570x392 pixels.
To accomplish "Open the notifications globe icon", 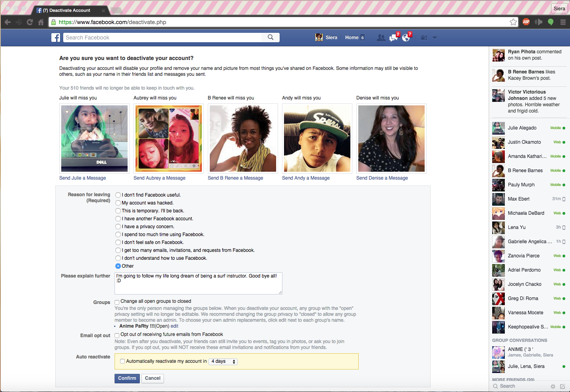I will click(x=406, y=38).
